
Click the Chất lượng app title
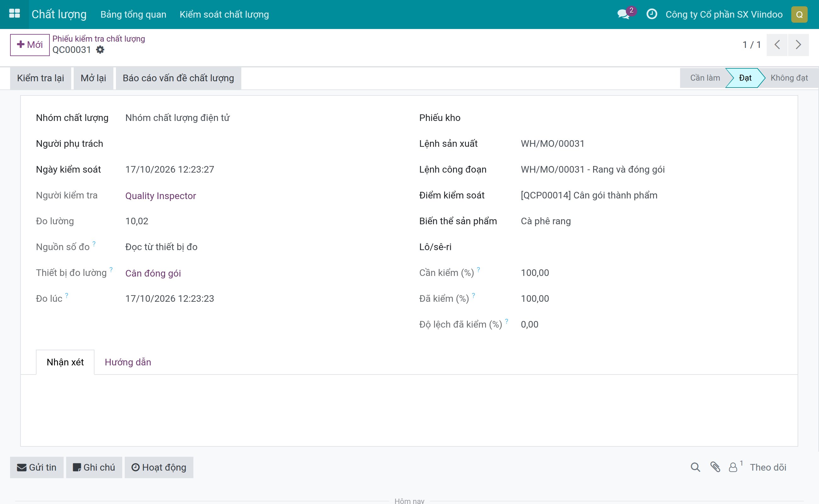[x=59, y=14]
